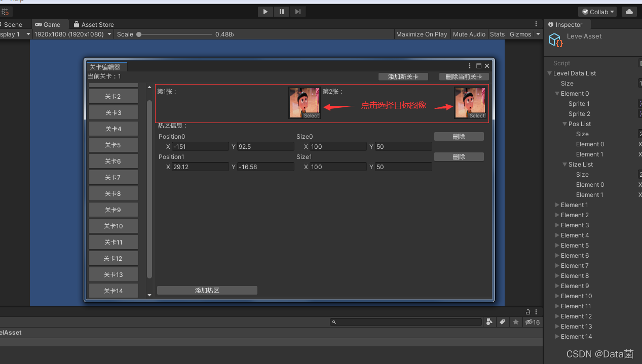Click the LevelAsset ScriptableObject icon
The image size is (642, 364).
556,40
